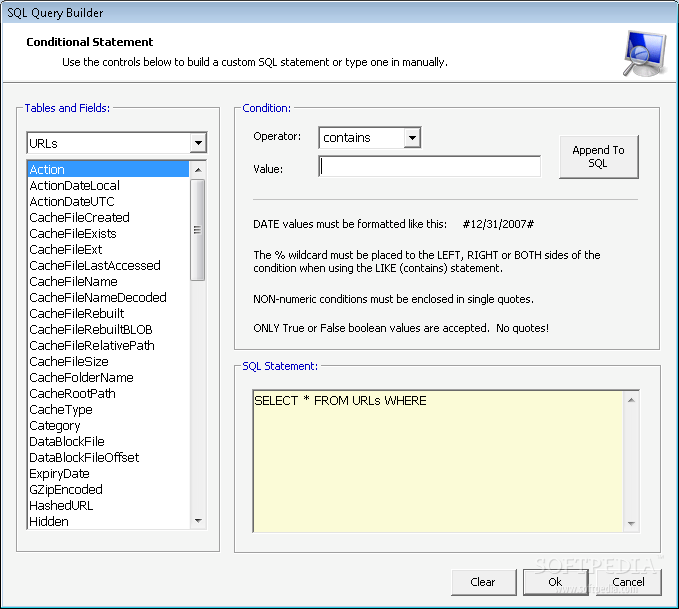Select the ExpiryDate field
This screenshot has width=679, height=609.
tap(109, 474)
